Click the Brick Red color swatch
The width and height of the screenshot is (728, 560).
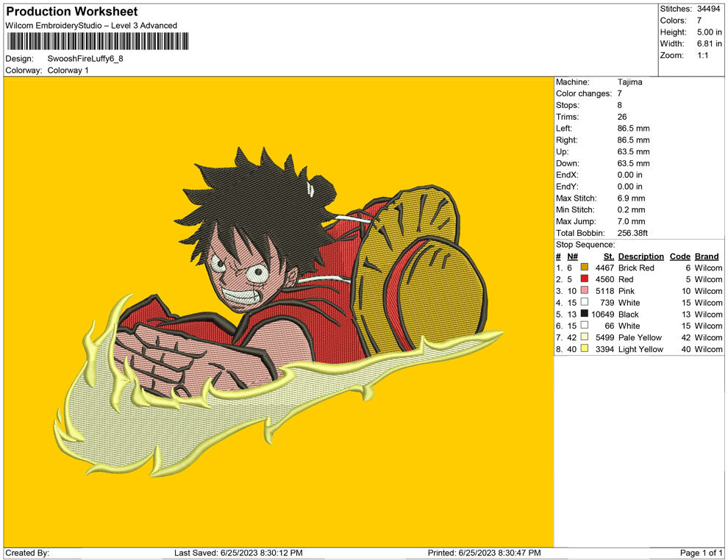(x=584, y=268)
